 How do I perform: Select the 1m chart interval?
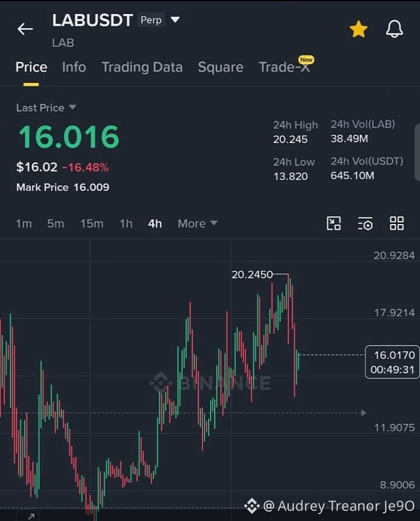click(24, 223)
